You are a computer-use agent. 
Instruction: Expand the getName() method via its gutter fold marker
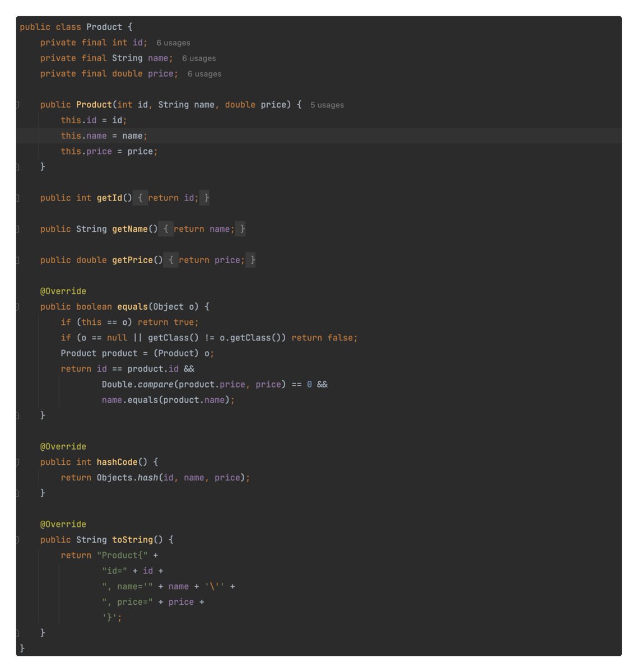(17, 229)
